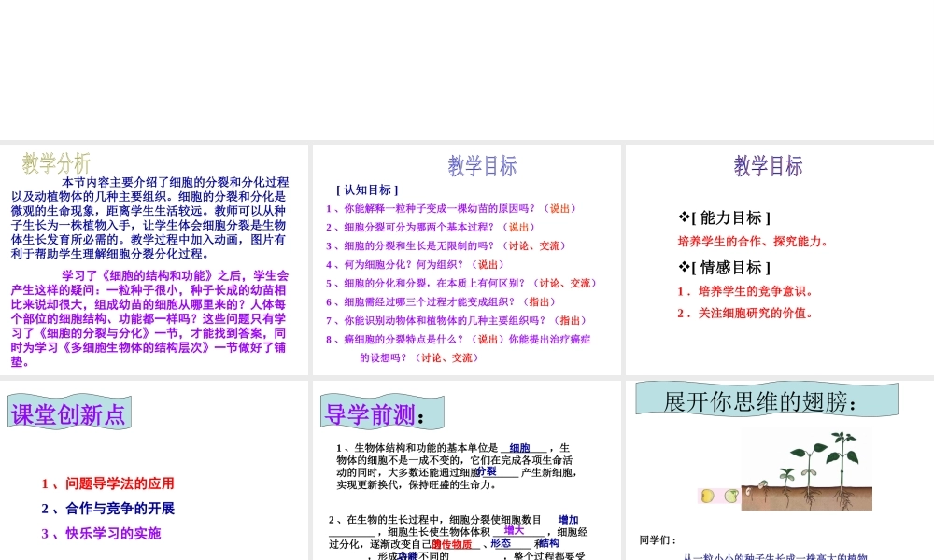Click the 课堂创新点 title banner
934x560 pixels.
click(x=69, y=412)
